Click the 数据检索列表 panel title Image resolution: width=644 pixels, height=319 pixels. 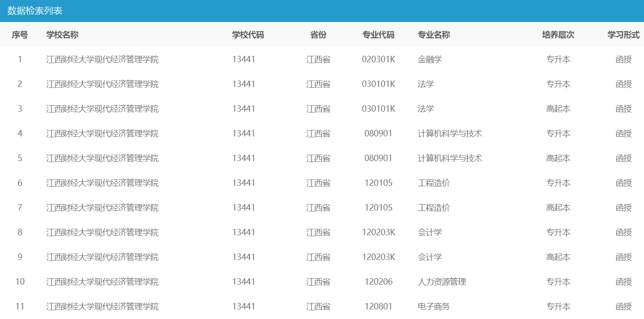pos(35,11)
